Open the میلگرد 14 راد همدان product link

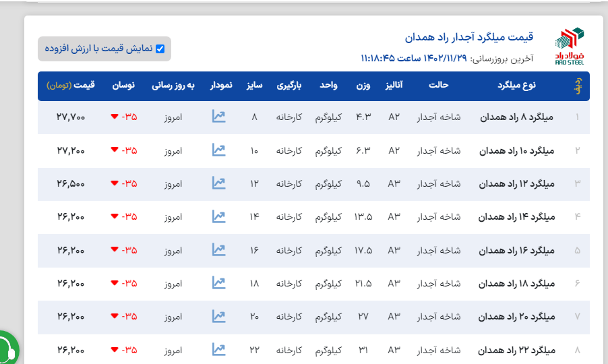click(x=516, y=217)
